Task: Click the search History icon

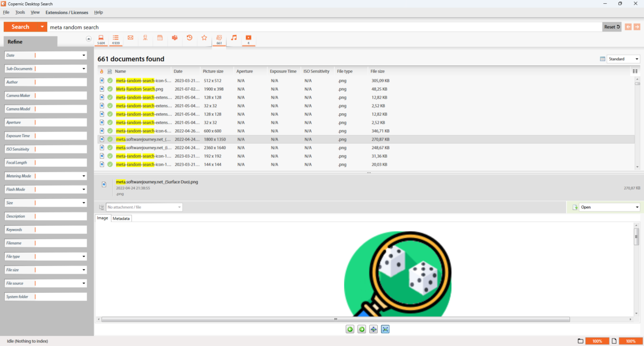Action: [189, 38]
